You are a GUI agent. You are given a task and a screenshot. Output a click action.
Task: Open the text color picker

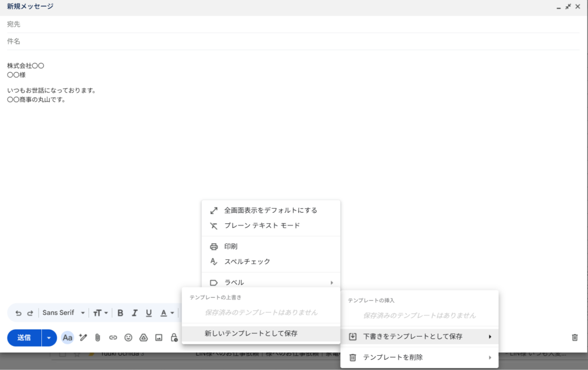click(167, 313)
